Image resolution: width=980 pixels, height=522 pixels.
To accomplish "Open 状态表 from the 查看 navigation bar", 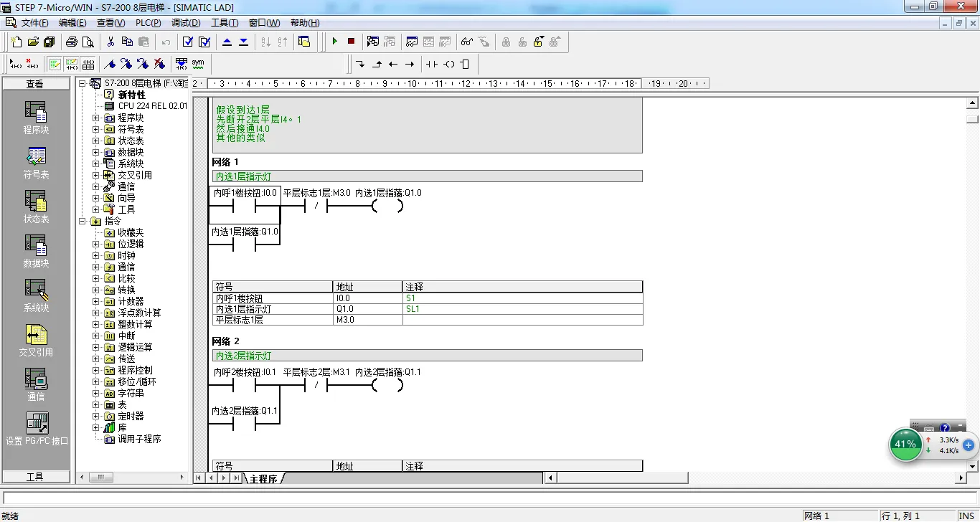I will click(x=36, y=207).
